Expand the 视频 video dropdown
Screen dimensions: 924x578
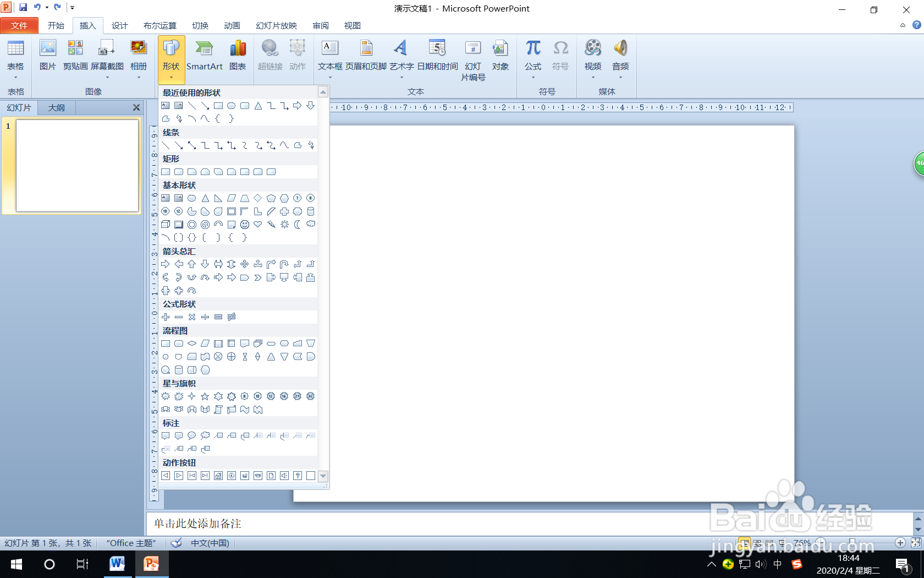[x=593, y=78]
